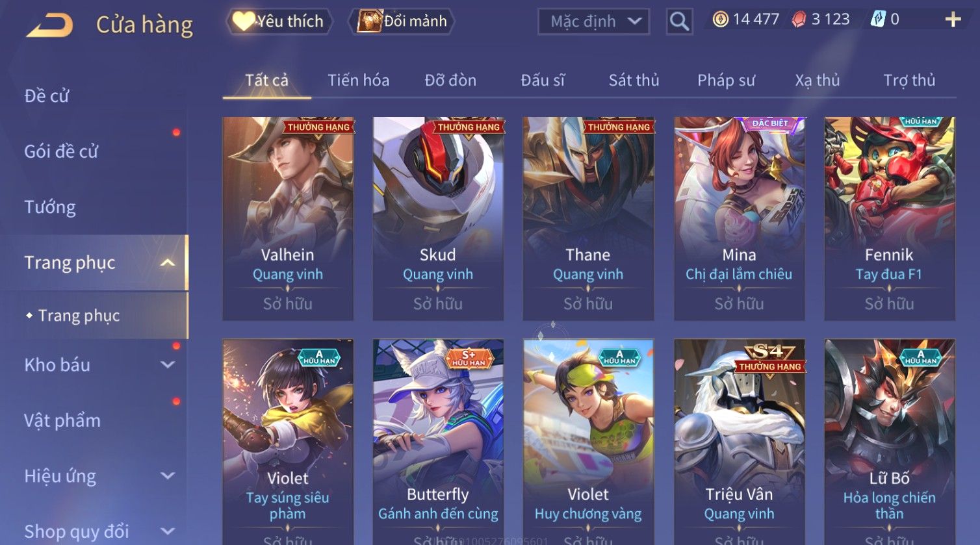Open Butterfly Gánh anh đến cùng skin

tap(438, 442)
